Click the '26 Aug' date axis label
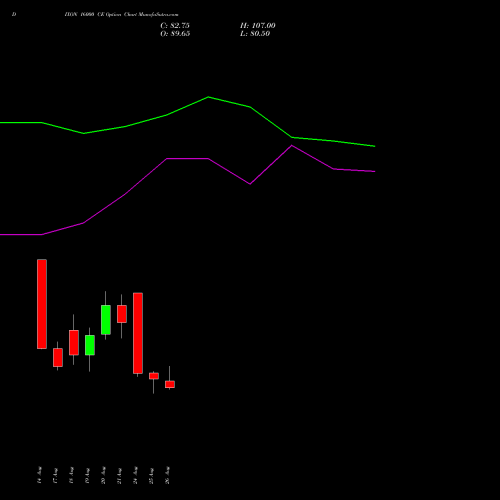 [167, 475]
